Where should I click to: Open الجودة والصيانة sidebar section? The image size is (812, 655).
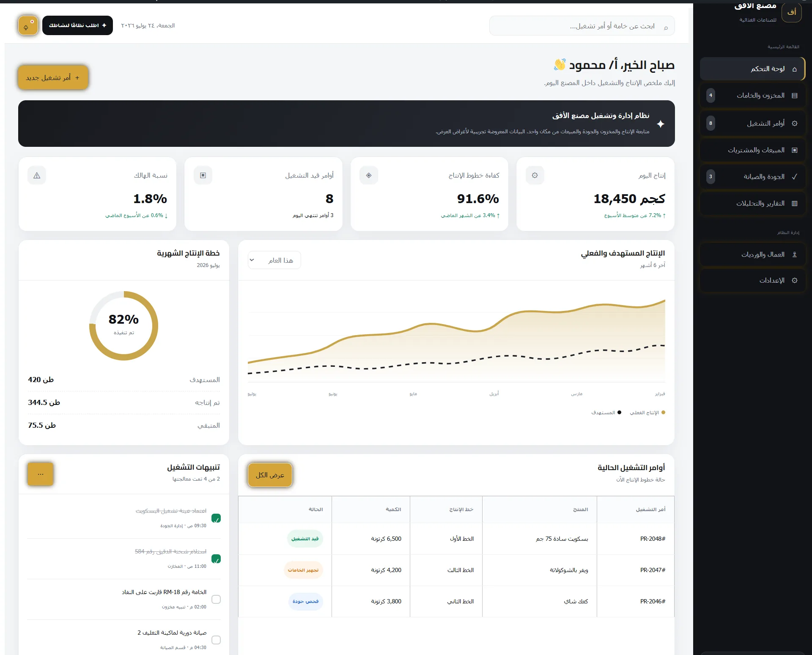tap(753, 176)
